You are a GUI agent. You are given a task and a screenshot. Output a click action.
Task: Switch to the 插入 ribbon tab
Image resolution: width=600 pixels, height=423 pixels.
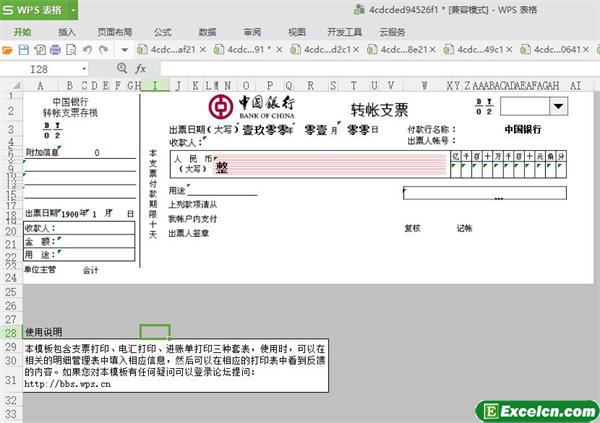(x=67, y=32)
